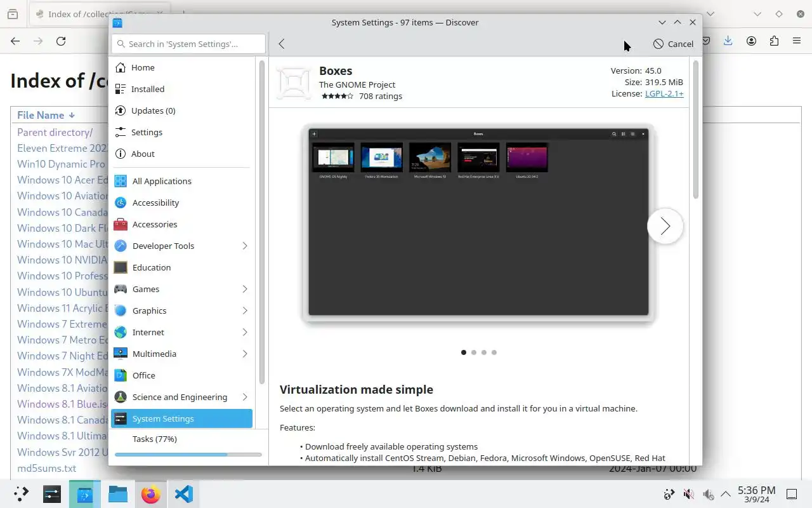Open the file manager from taskbar
Image resolution: width=812 pixels, height=508 pixels.
(117, 494)
